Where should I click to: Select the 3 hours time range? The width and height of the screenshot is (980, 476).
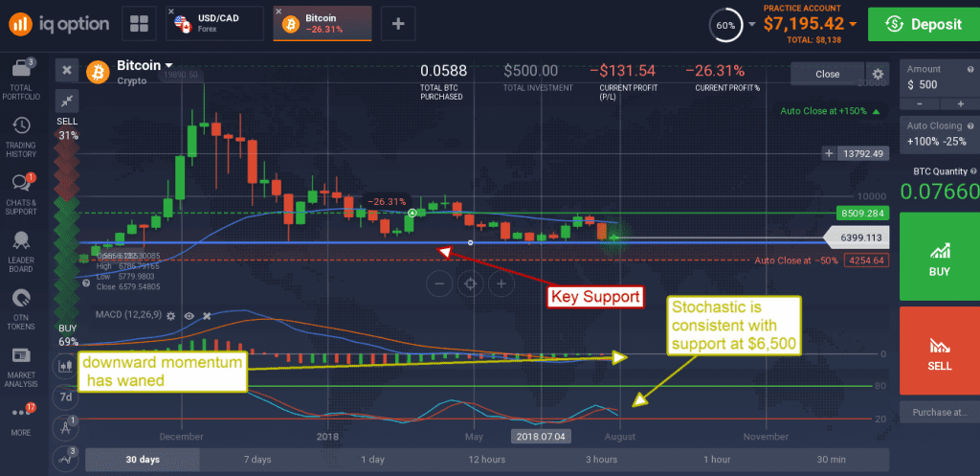601,460
